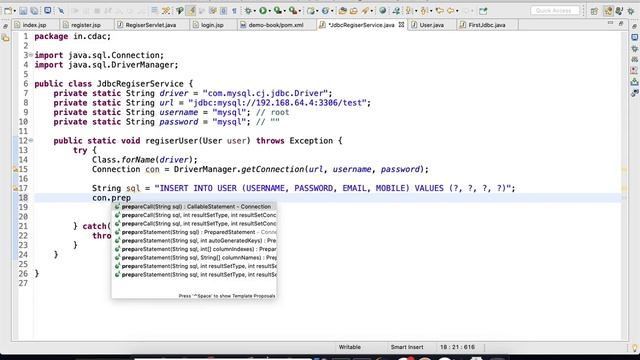Image resolution: width=640 pixels, height=360 pixels.
Task: Switch to the FirstJdbc.java tab
Action: (487, 25)
